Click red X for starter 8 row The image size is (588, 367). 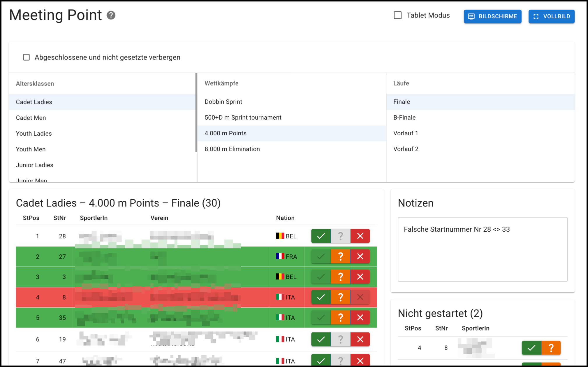pos(360,297)
